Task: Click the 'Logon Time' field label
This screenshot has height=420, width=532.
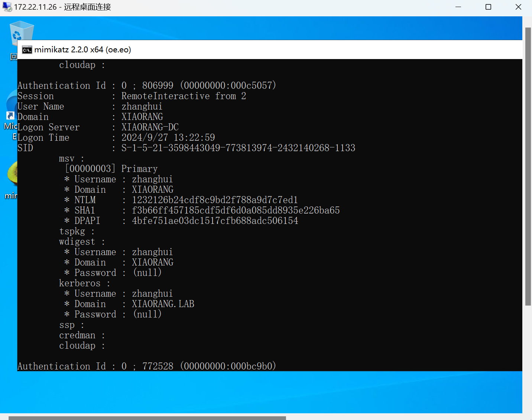Action: tap(43, 137)
